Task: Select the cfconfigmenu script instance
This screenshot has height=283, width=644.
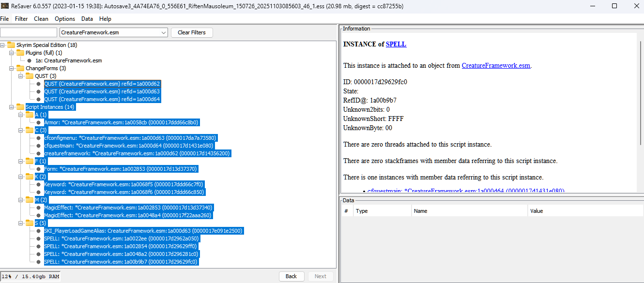Action: [130, 138]
